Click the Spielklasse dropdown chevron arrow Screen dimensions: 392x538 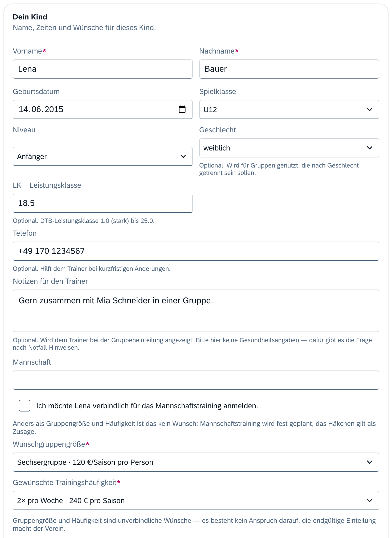tap(370, 109)
